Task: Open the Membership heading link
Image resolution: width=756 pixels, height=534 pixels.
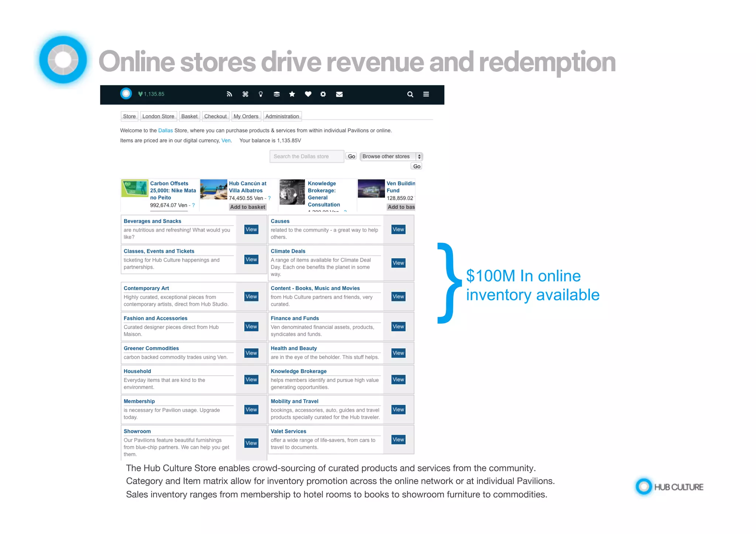Action: (x=139, y=401)
